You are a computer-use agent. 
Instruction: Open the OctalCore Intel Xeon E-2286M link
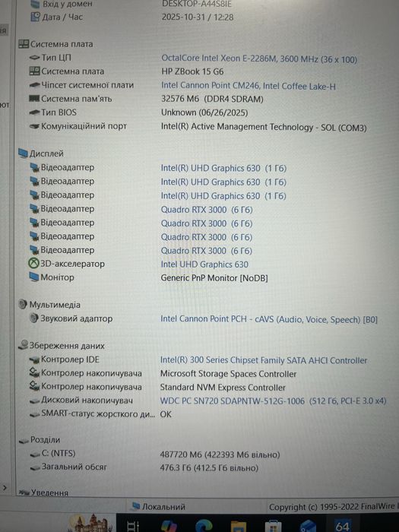(259, 59)
